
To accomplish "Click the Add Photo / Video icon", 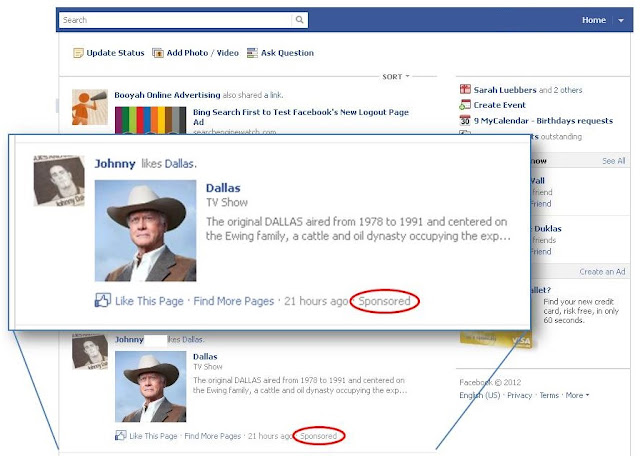I will [x=158, y=53].
